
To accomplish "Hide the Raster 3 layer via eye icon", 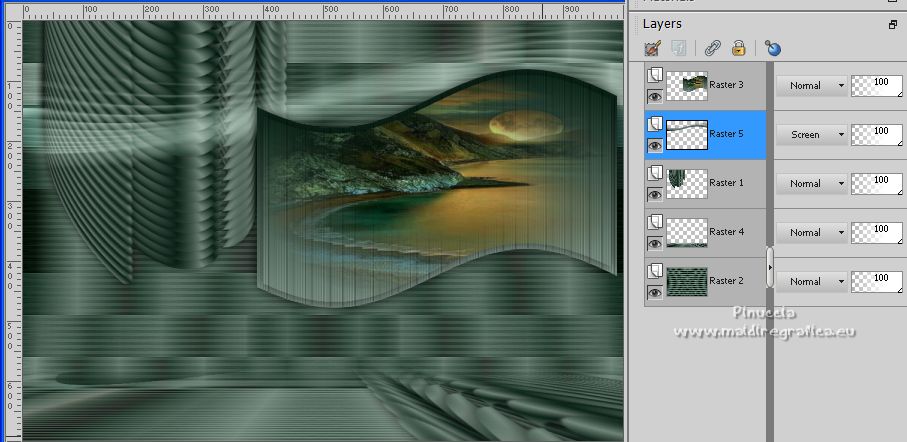I will (655, 97).
